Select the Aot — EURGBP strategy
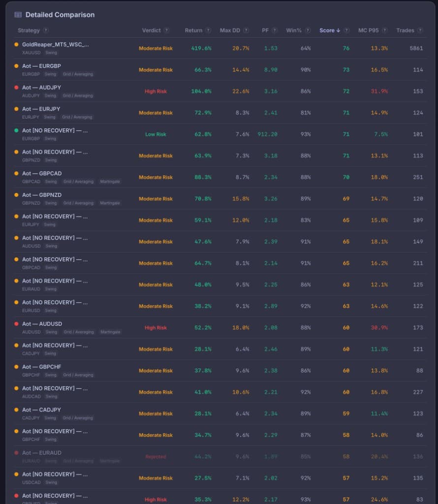The width and height of the screenshot is (438, 504). 41,66
